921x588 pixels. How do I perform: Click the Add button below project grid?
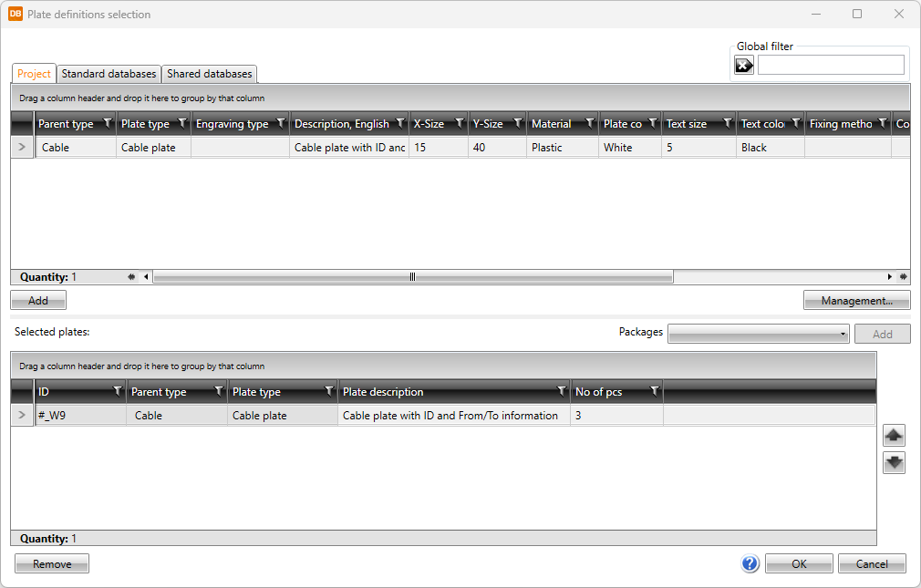[x=38, y=300]
